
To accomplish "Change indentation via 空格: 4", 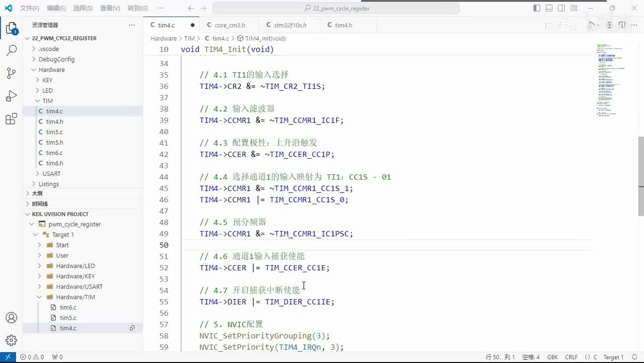I will tap(531, 357).
